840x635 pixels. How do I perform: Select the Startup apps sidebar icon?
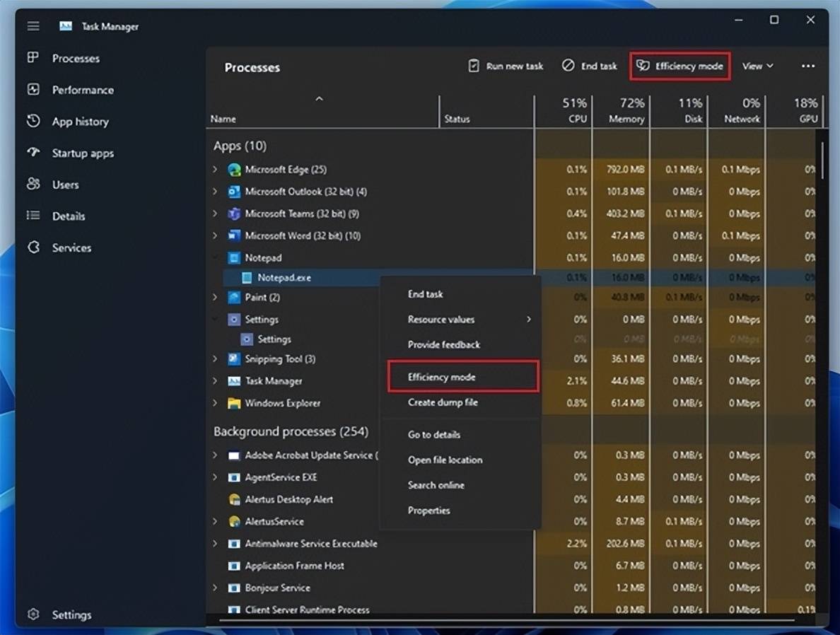coord(33,153)
